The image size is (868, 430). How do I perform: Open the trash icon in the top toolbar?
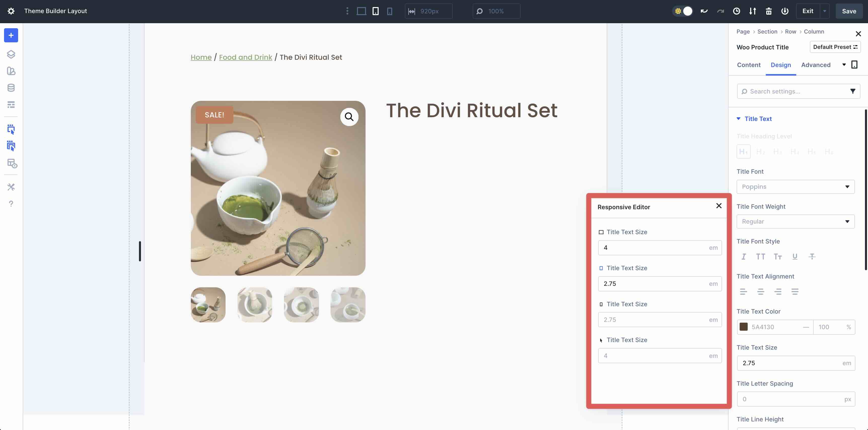[x=769, y=11]
